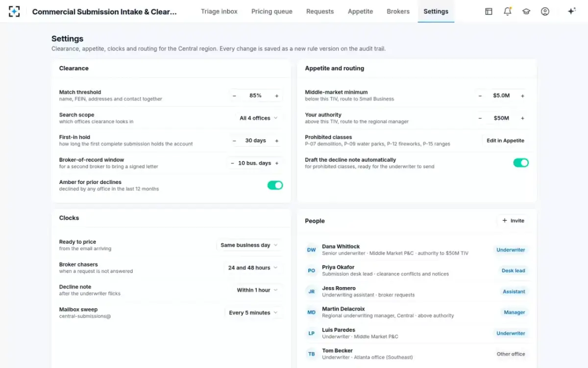Viewport: 588px width, 368px height.
Task: Open the Brokers tab
Action: coord(398,11)
